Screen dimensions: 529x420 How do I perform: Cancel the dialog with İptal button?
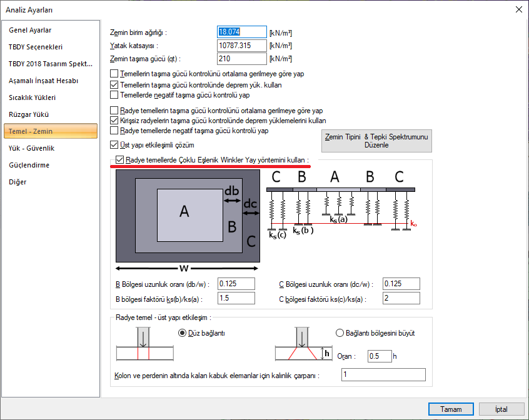point(501,409)
